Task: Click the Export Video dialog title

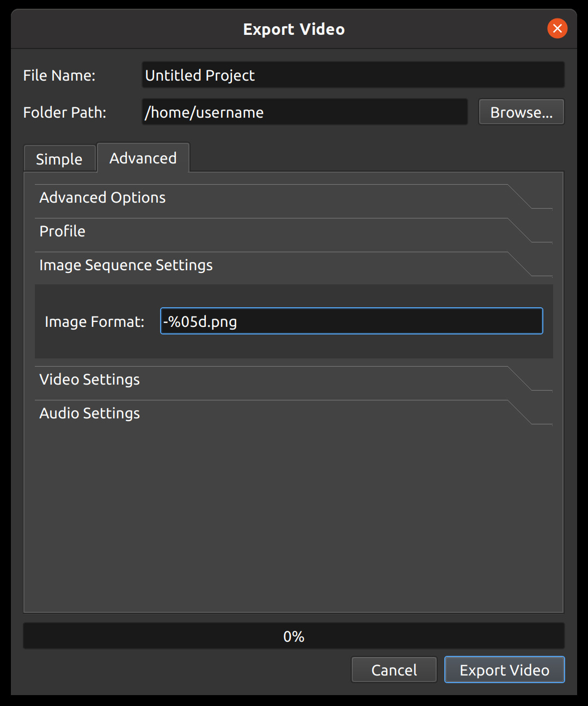Action: point(294,29)
